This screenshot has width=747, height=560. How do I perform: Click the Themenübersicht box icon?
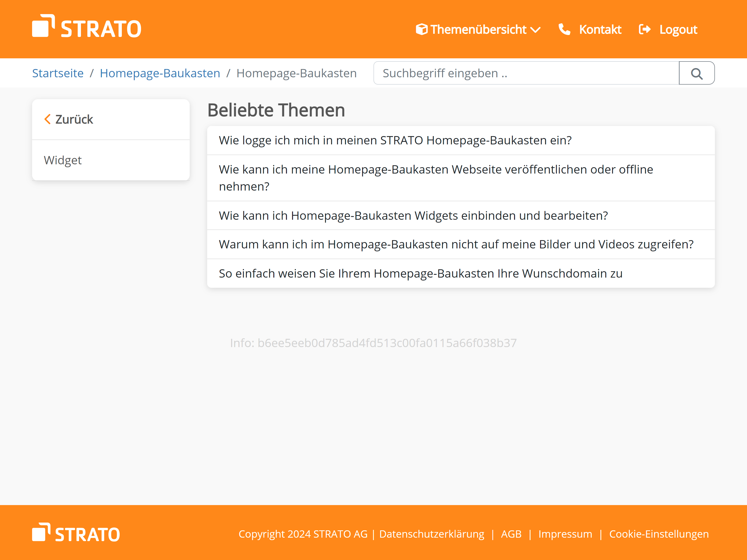coord(421,29)
